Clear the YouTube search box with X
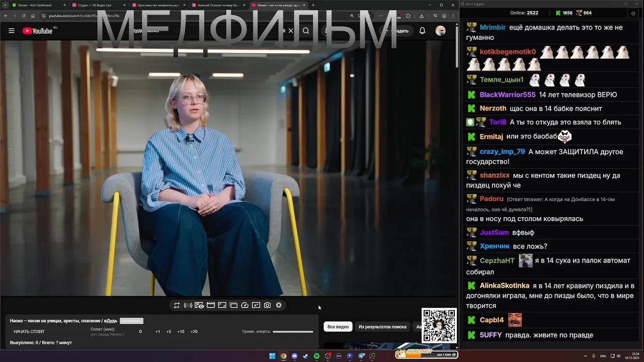Image resolution: width=644 pixels, height=362 pixels. (291, 31)
